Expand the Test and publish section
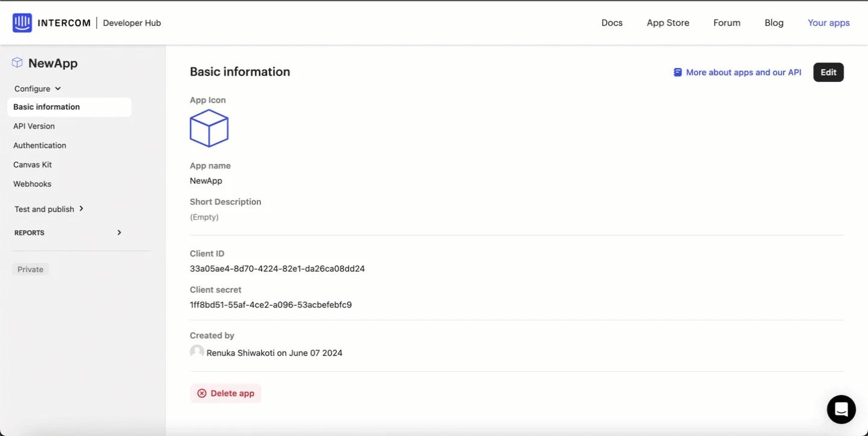 pos(49,209)
